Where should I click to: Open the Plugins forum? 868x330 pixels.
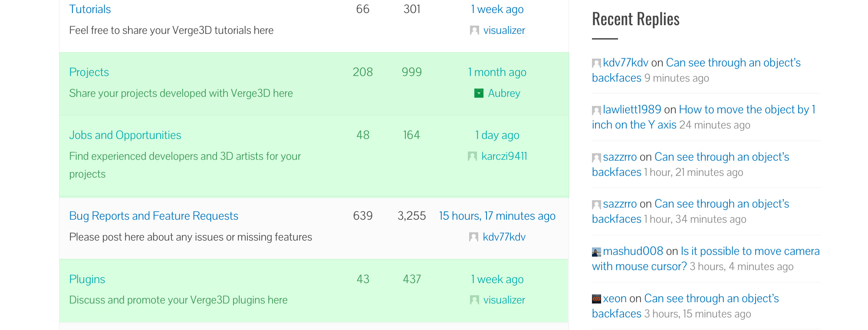point(87,279)
